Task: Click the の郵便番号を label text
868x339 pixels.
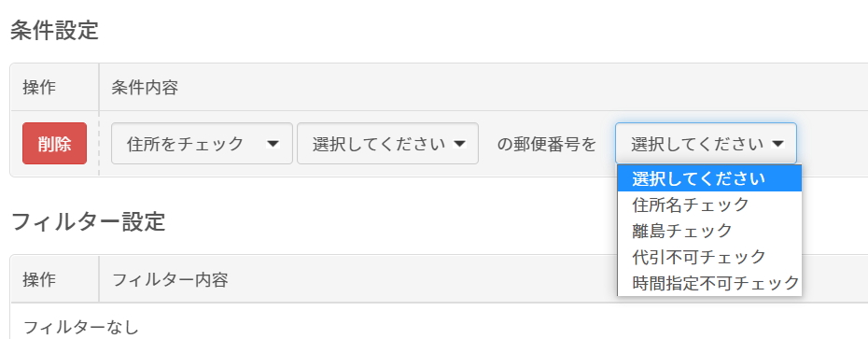Action: (547, 144)
